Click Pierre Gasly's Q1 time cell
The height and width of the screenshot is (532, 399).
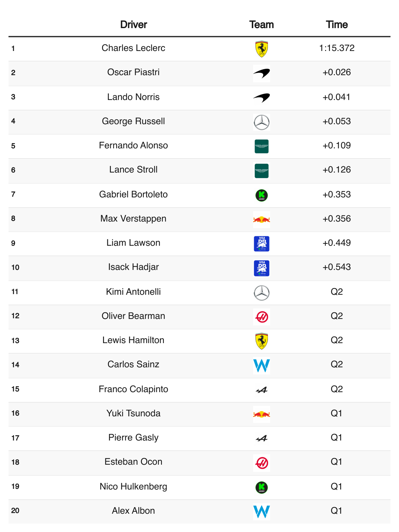337,438
